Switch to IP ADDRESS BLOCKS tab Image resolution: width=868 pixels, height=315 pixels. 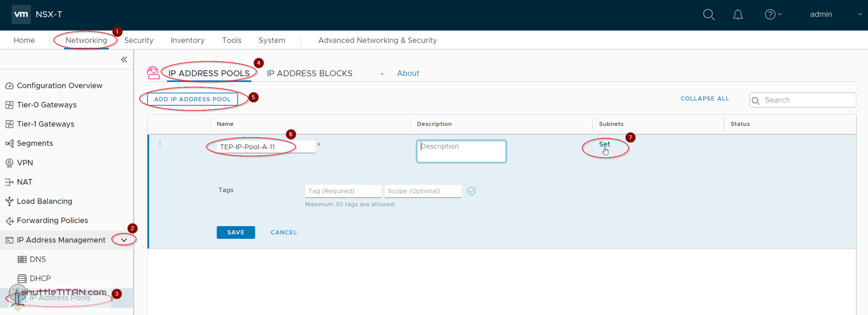click(309, 74)
